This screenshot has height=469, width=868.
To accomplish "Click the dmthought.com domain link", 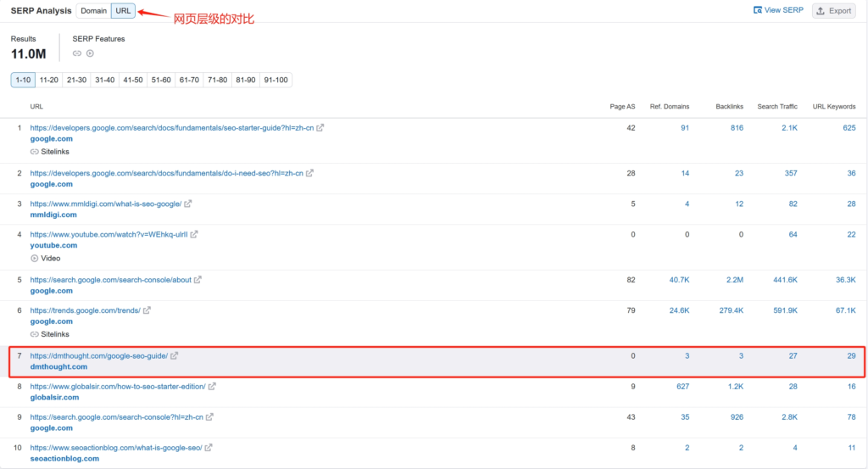I will pyautogui.click(x=58, y=366).
